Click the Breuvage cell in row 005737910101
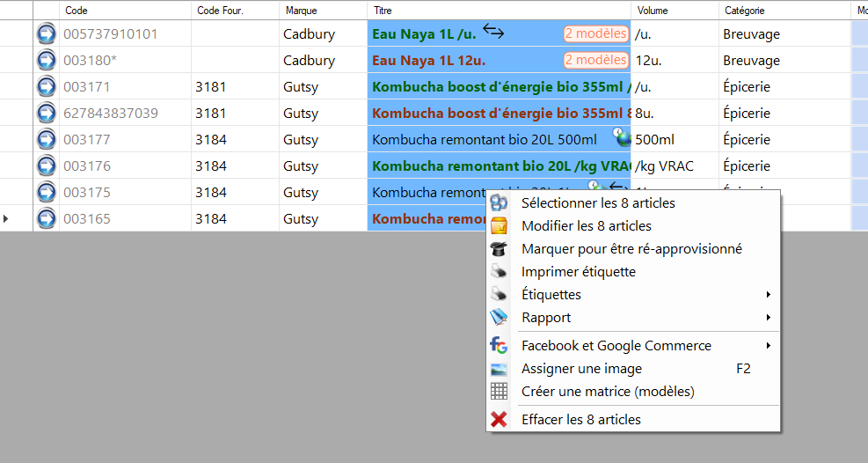Image resolution: width=868 pixels, height=463 pixels. coord(784,33)
